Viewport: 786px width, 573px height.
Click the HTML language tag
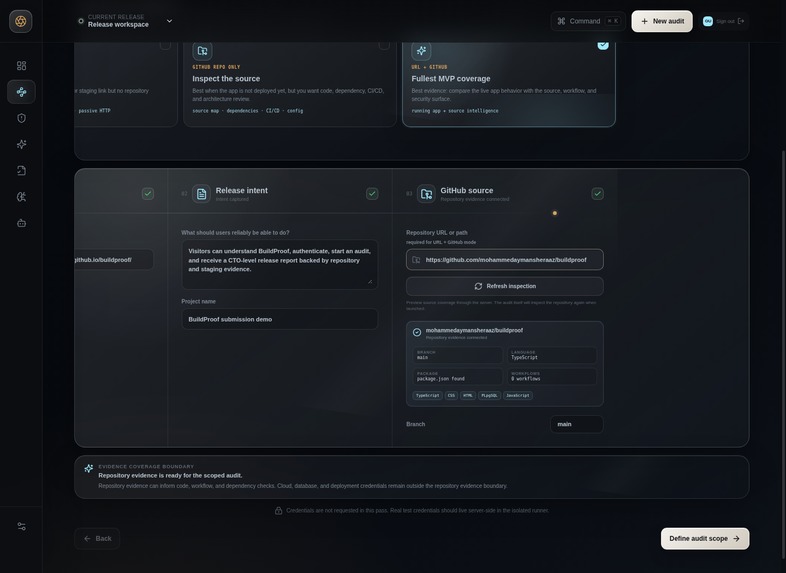(x=468, y=396)
